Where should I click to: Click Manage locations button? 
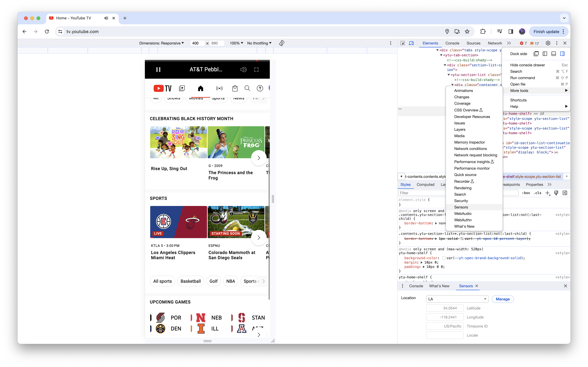pyautogui.click(x=502, y=299)
